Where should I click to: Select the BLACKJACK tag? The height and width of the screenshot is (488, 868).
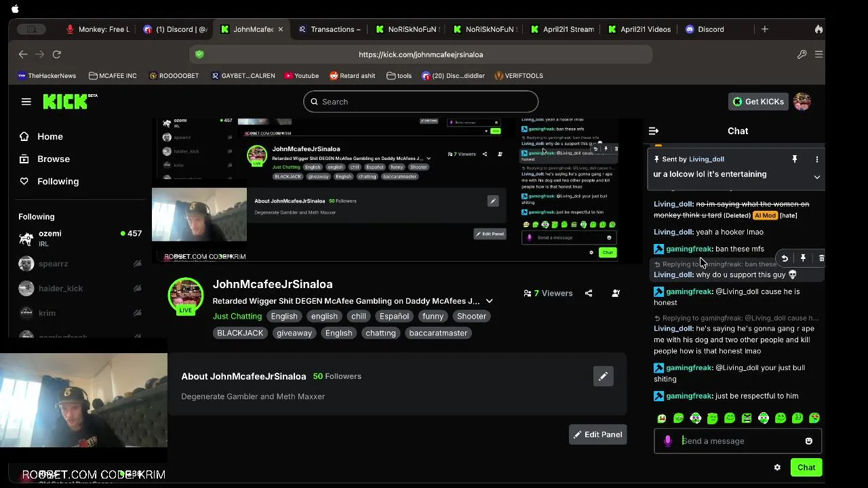(x=240, y=333)
